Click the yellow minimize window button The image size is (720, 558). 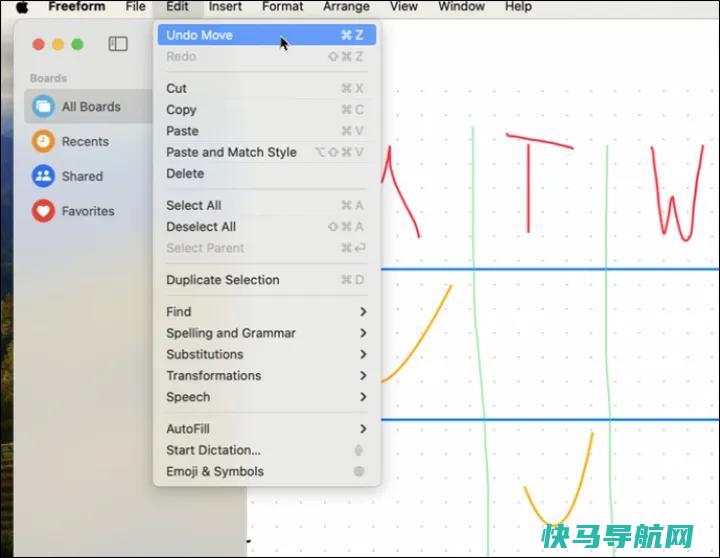click(58, 45)
